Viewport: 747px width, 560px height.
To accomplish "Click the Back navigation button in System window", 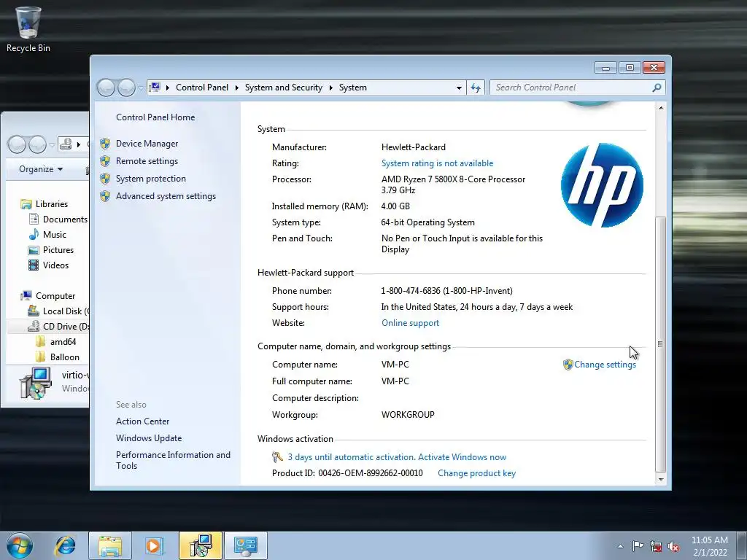I will [106, 87].
